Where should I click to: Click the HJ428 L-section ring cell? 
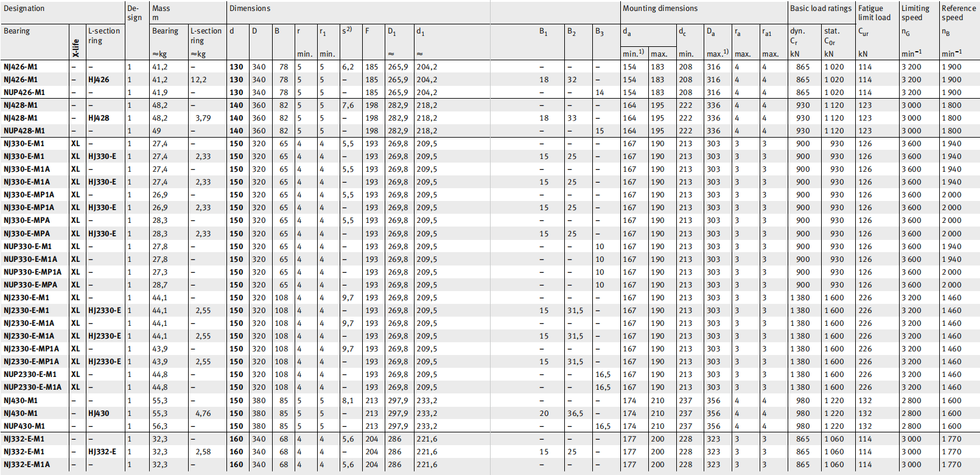pos(99,118)
